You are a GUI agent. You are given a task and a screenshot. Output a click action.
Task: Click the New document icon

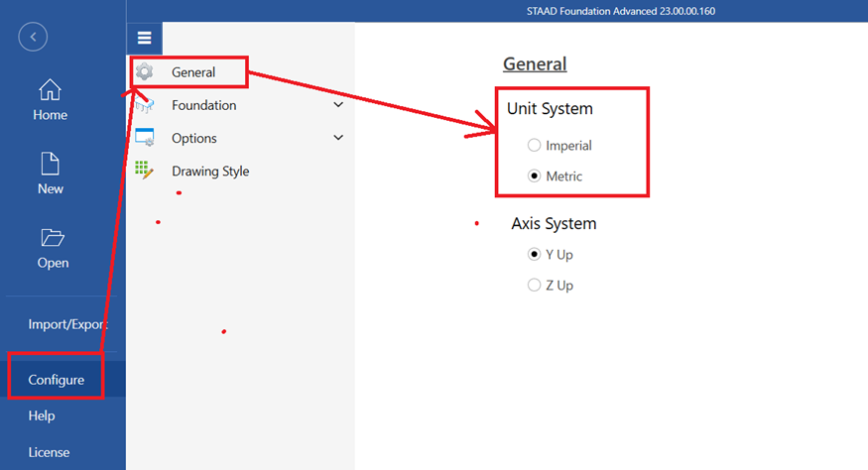50,164
